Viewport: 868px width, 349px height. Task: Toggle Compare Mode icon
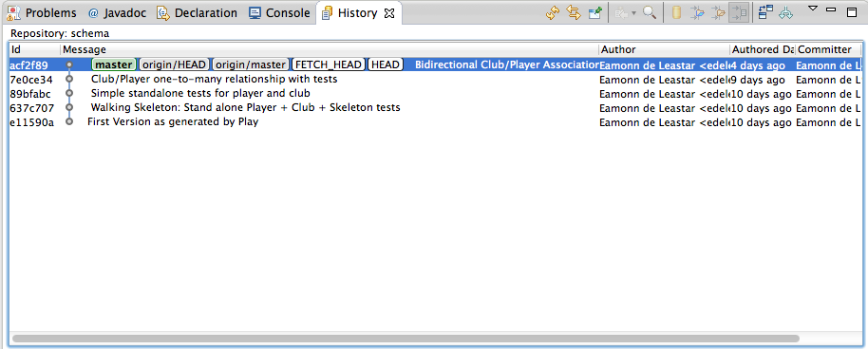click(765, 12)
